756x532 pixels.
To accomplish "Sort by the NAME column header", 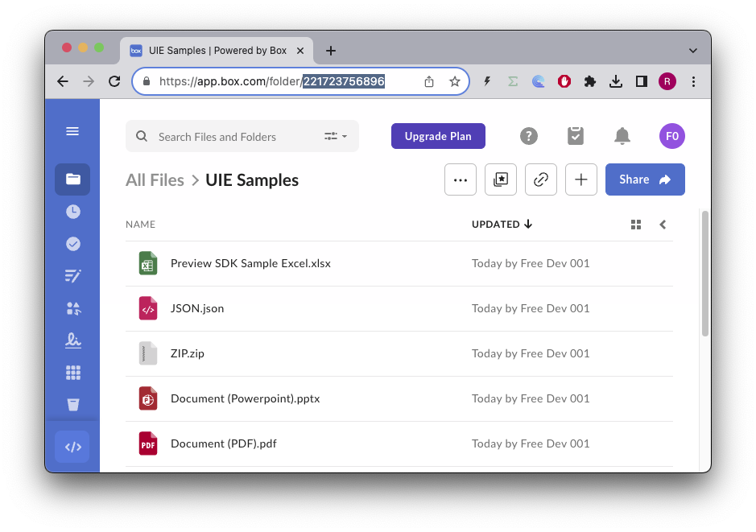I will coord(140,224).
